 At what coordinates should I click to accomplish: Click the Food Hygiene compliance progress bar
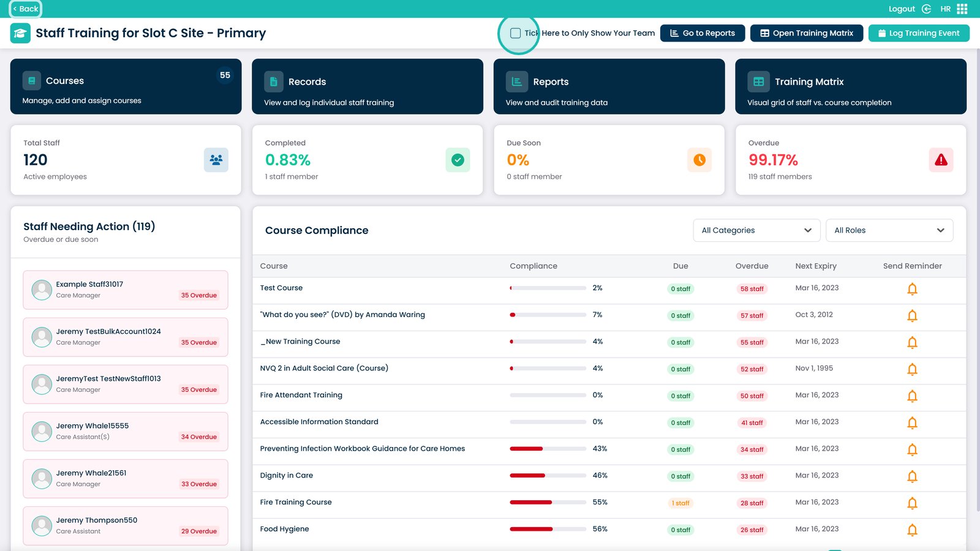[548, 530]
